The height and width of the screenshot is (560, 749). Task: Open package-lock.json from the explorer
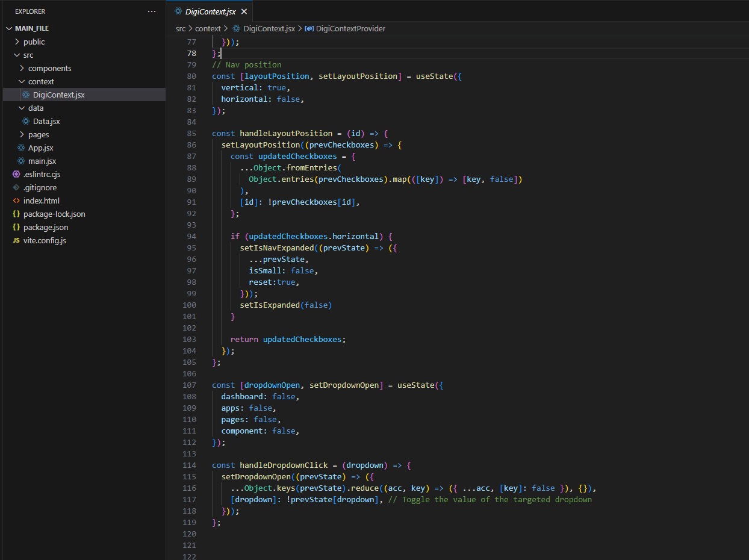(54, 214)
